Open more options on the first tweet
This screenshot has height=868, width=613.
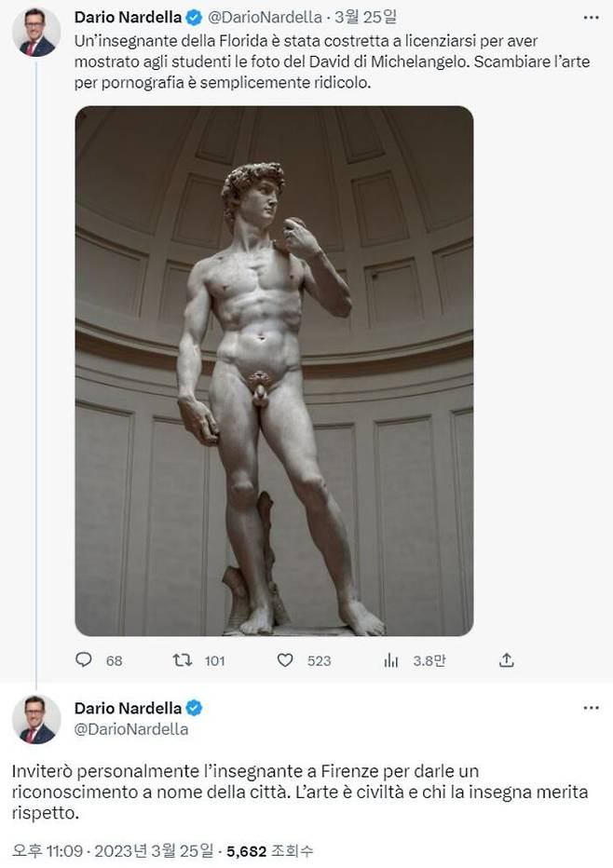(591, 18)
